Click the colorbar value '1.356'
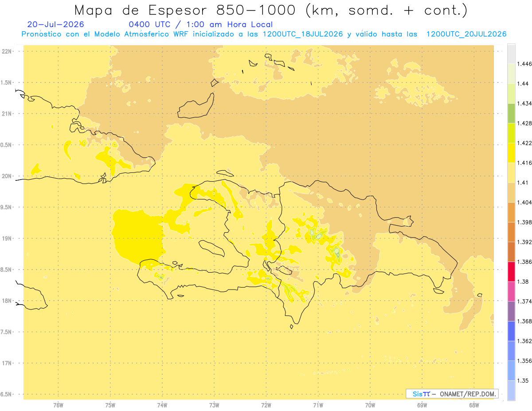Screen dimensions: 532x411 tap(524, 360)
